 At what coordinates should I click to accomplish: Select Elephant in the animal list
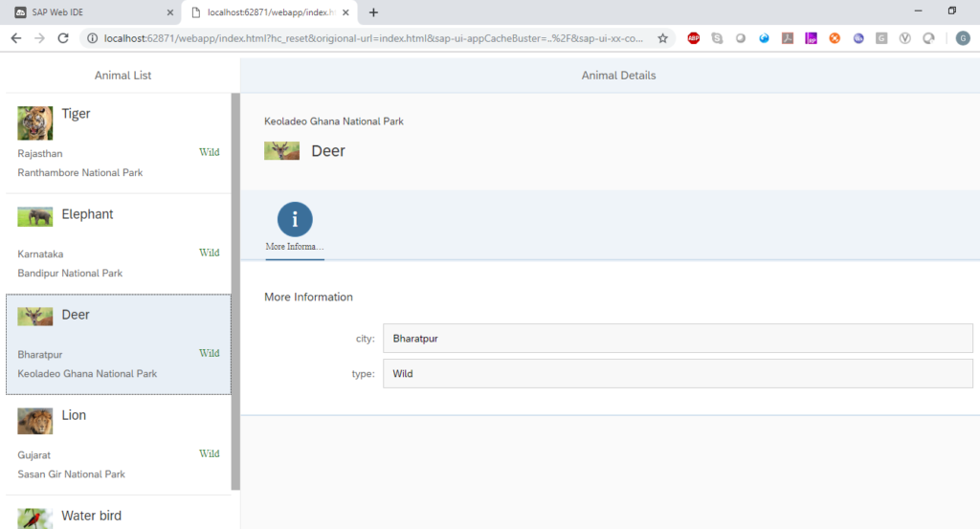[x=118, y=244]
